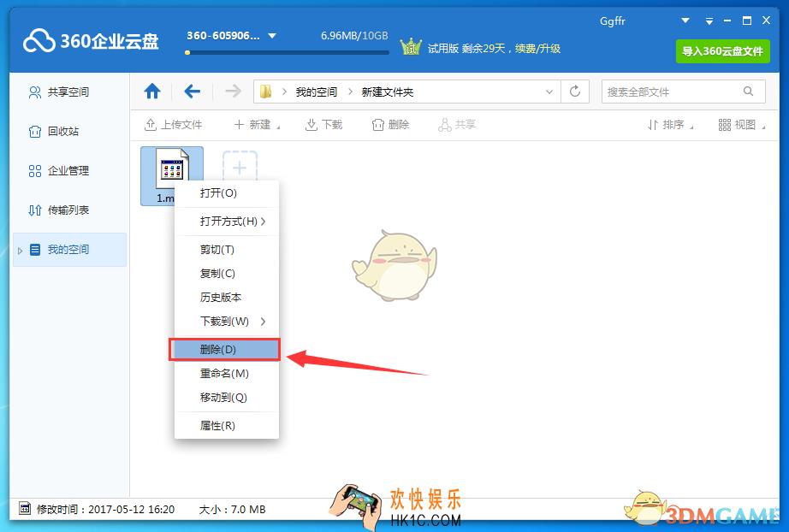Go to home folder icon
Screen dimensions: 789x532
point(152,92)
